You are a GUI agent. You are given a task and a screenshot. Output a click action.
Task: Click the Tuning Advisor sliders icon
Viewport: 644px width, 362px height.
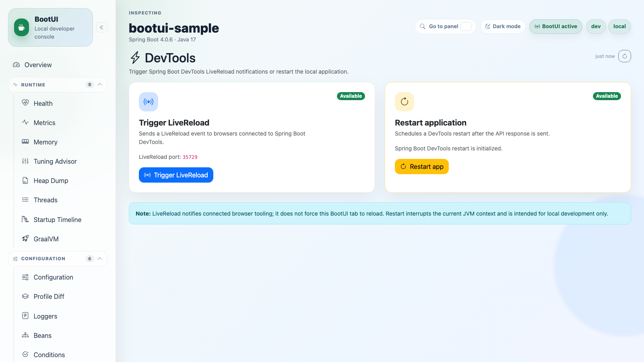point(25,161)
